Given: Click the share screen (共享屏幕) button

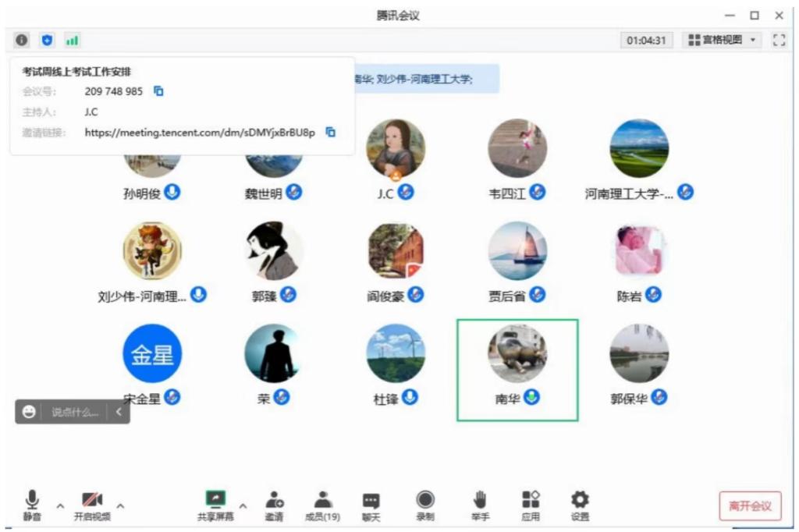Looking at the screenshot, I should tap(215, 505).
